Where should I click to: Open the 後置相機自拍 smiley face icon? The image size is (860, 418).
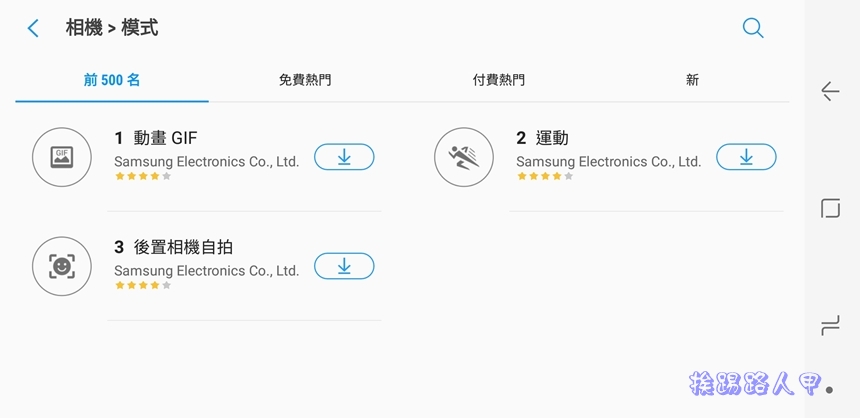click(62, 267)
